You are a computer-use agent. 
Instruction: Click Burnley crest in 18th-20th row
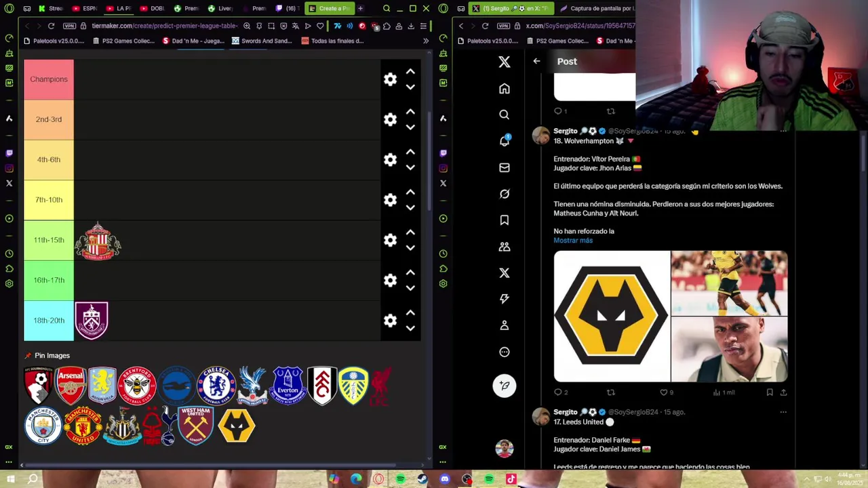tap(92, 321)
